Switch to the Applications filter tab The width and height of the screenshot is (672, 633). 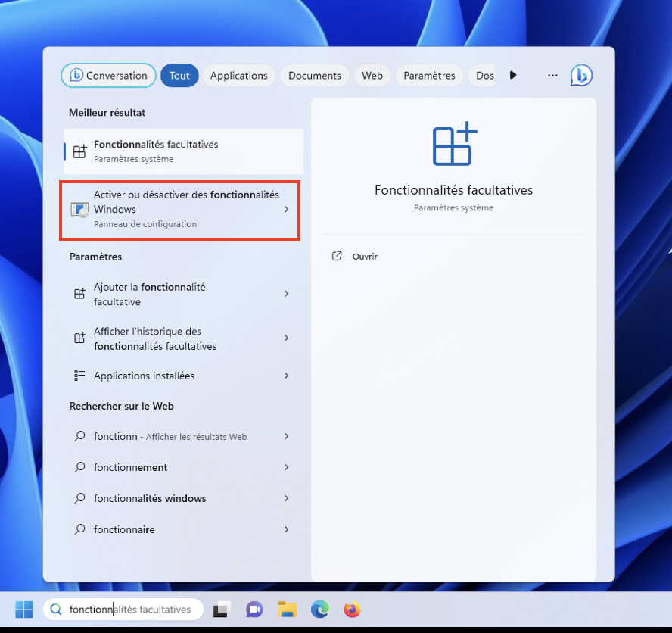238,76
